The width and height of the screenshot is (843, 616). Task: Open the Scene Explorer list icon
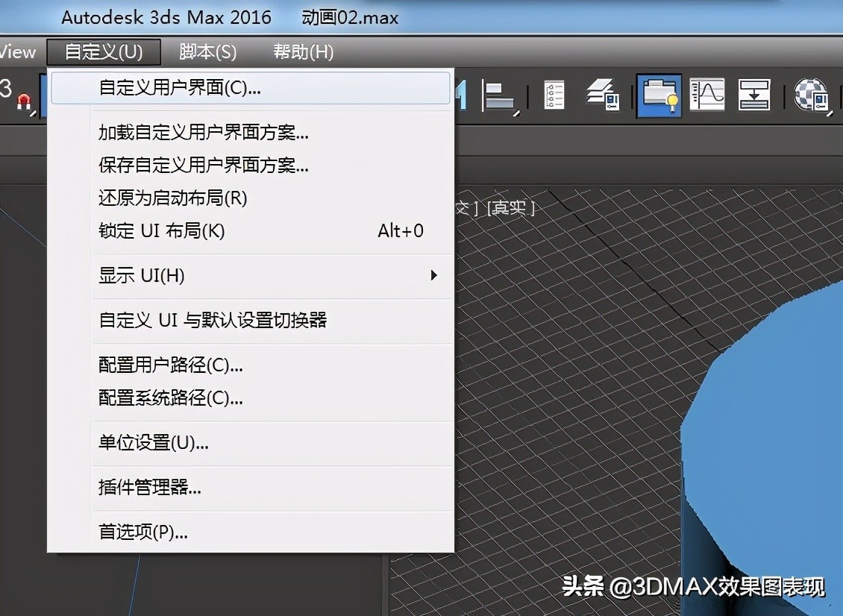[x=553, y=95]
